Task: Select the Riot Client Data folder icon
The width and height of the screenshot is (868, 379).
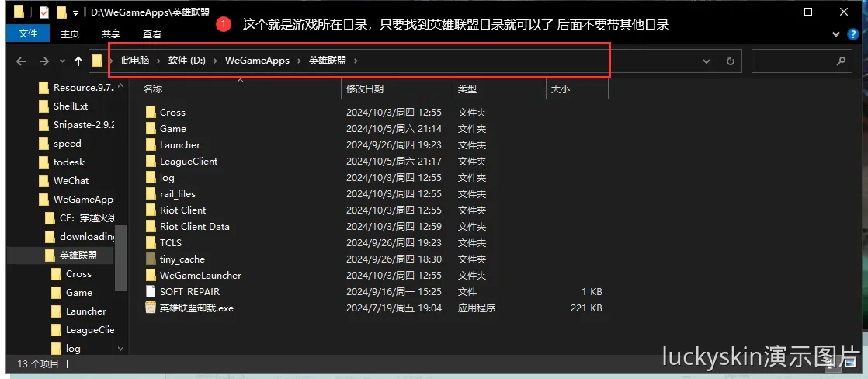Action: 151,226
